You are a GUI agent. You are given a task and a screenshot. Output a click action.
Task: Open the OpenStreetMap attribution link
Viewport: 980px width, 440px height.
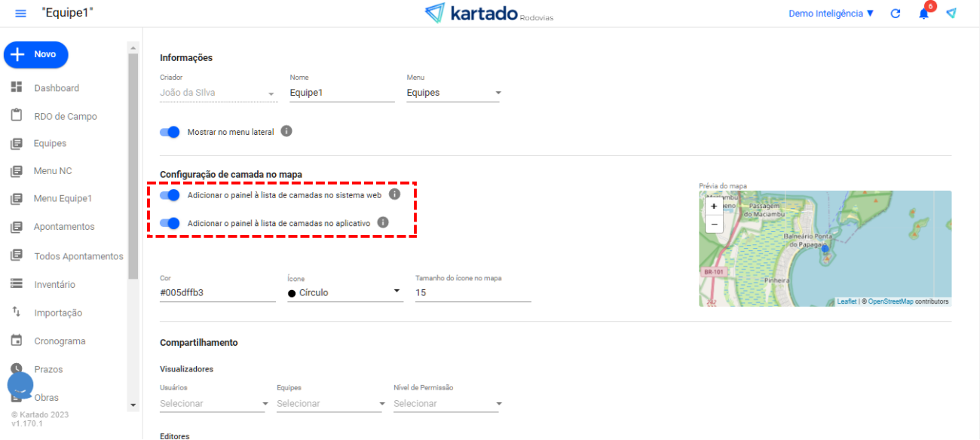(x=890, y=301)
